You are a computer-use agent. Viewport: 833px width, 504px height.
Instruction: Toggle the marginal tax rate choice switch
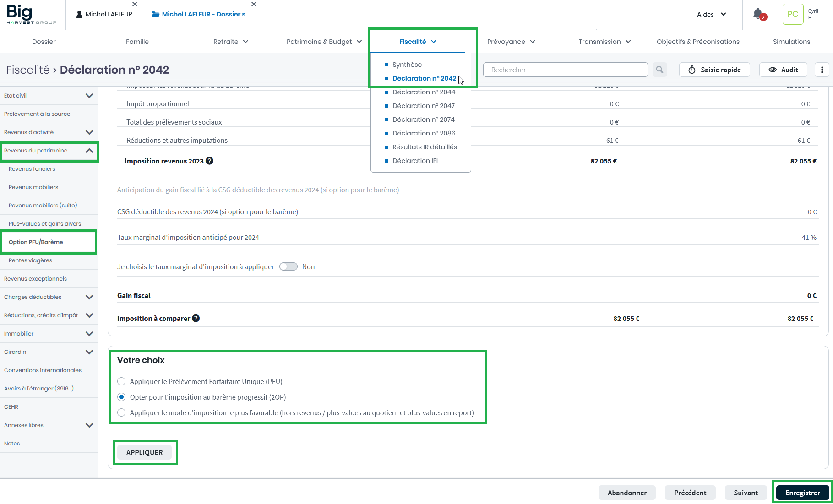tap(289, 266)
